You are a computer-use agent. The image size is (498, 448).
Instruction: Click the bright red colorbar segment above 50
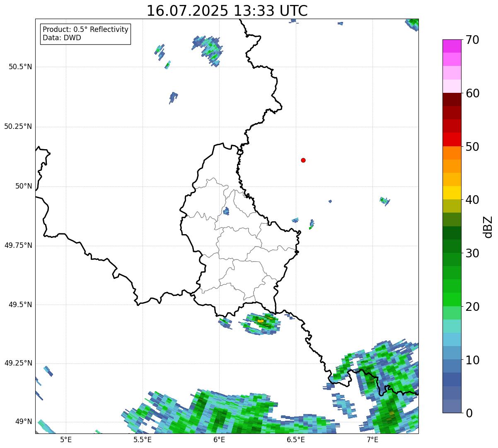(452, 139)
